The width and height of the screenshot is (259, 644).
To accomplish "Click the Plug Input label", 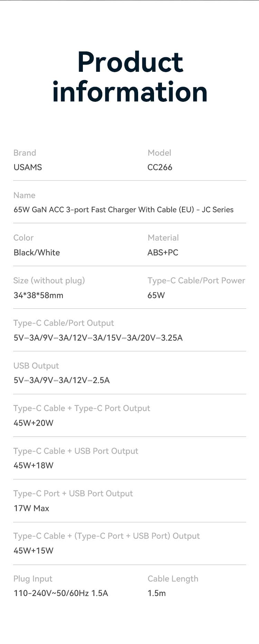I will point(33,579).
